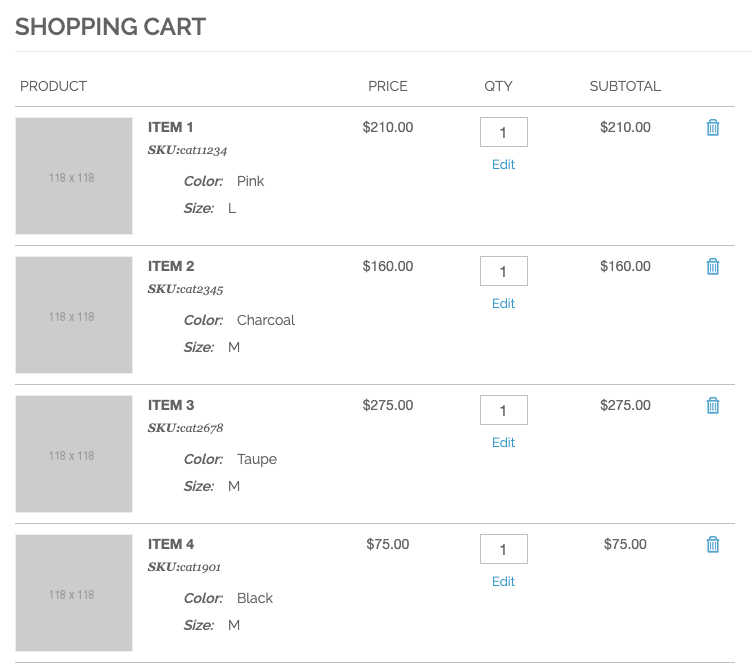Remove Item 2 with trash icon
Screen dimensions: 752x663
[713, 266]
